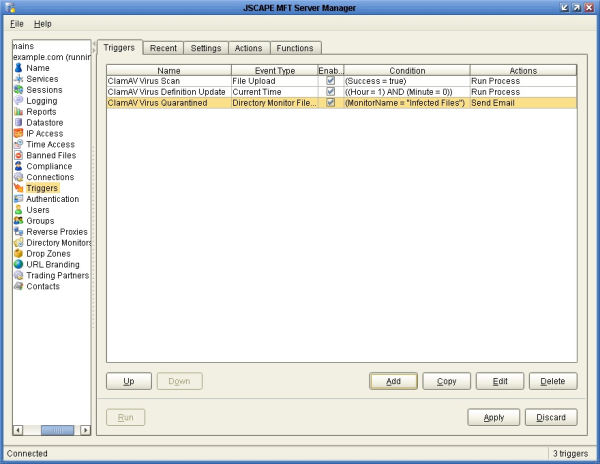Image resolution: width=600 pixels, height=464 pixels.
Task: Click the Users icon
Action: pyautogui.click(x=18, y=210)
